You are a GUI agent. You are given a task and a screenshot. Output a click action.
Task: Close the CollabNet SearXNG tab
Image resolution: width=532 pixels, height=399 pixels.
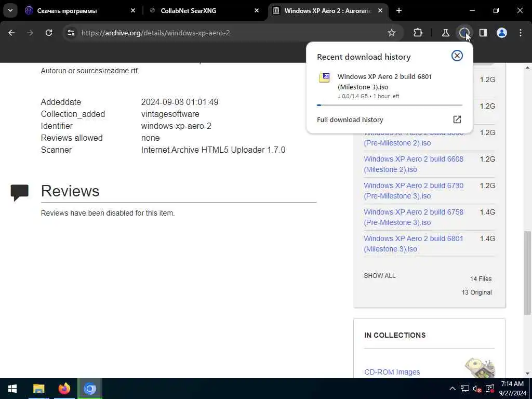click(x=257, y=11)
